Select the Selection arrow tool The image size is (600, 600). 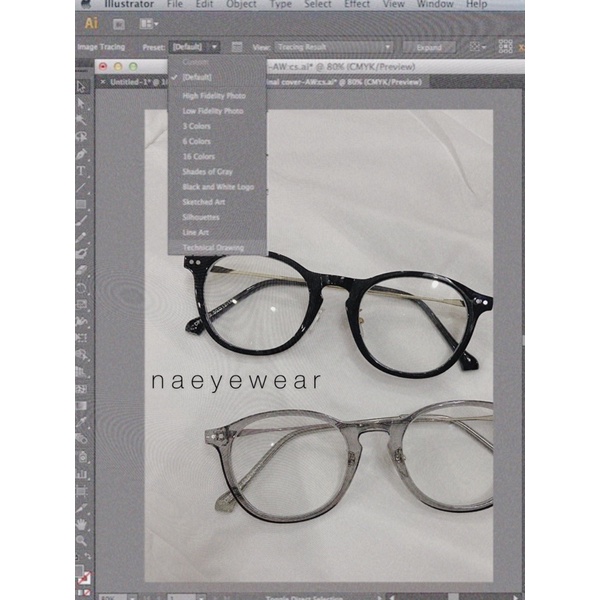pyautogui.click(x=82, y=86)
